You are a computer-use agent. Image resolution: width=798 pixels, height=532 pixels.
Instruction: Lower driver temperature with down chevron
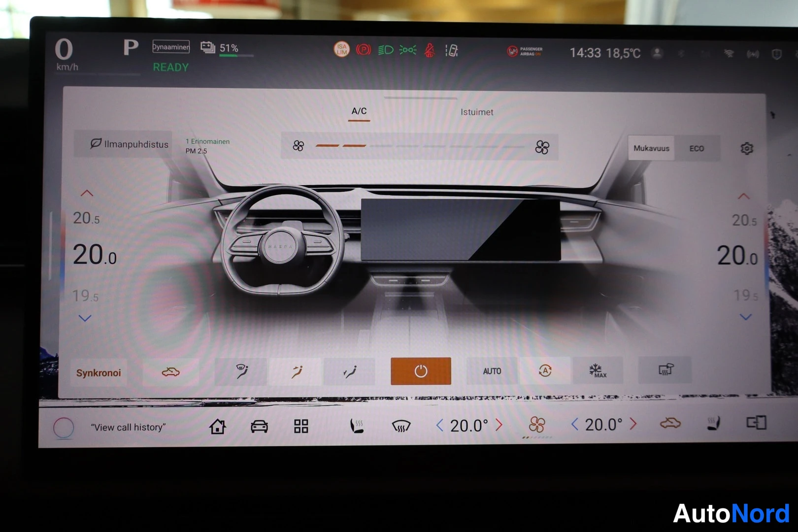coord(85,318)
